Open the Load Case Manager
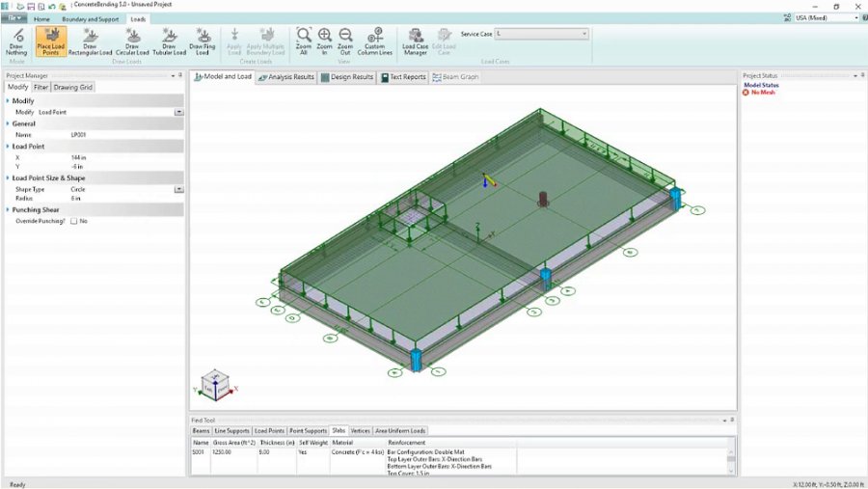This screenshot has width=868, height=489. (415, 41)
